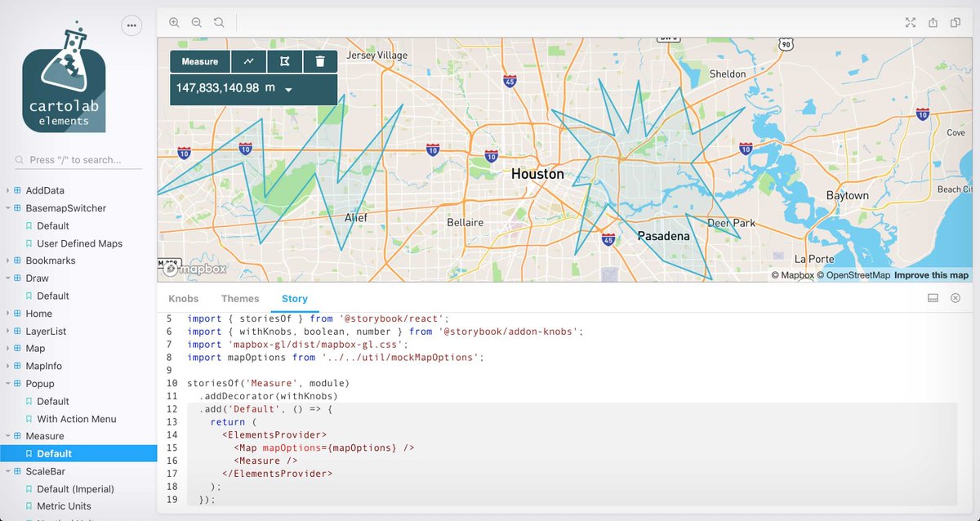Hide the addons panel

(955, 298)
